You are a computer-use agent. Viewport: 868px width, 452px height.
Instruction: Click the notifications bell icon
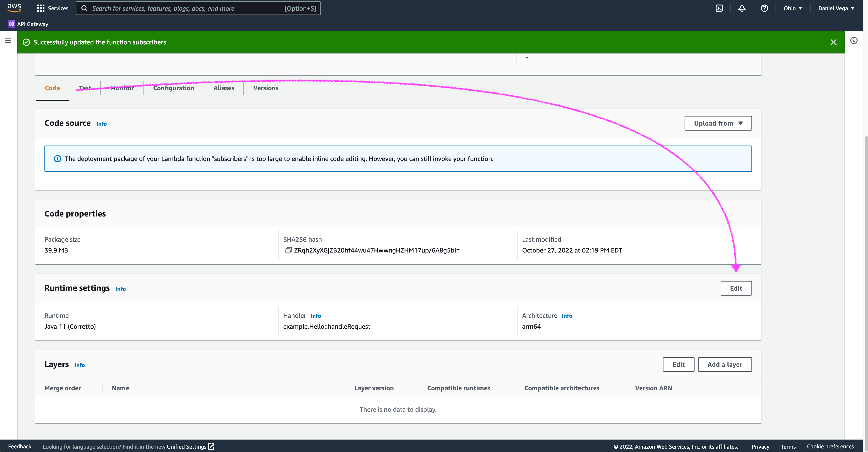(x=742, y=8)
